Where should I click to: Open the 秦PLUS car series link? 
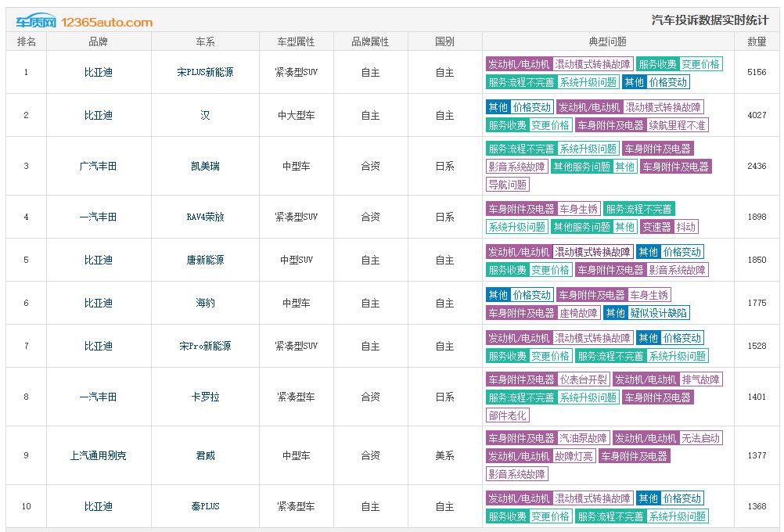[x=205, y=506]
